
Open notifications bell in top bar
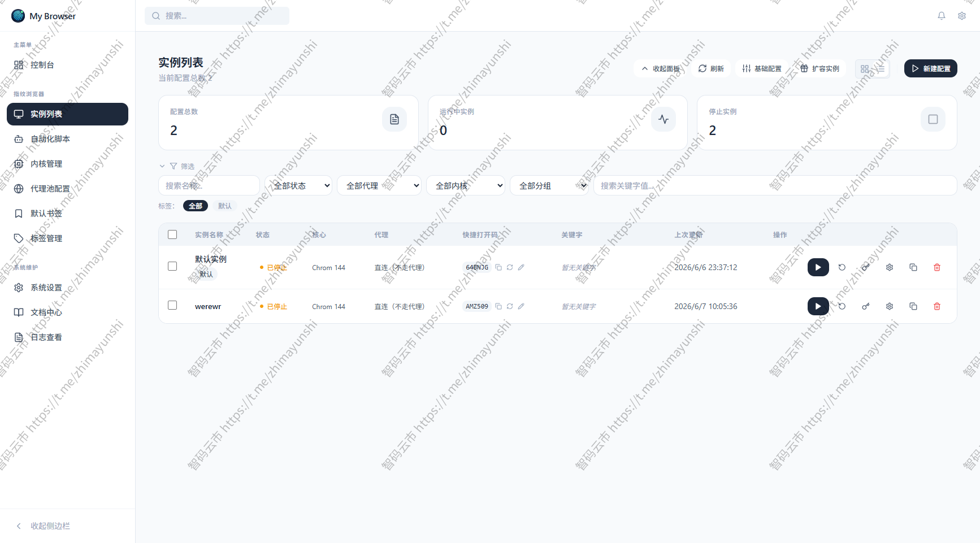pyautogui.click(x=942, y=16)
